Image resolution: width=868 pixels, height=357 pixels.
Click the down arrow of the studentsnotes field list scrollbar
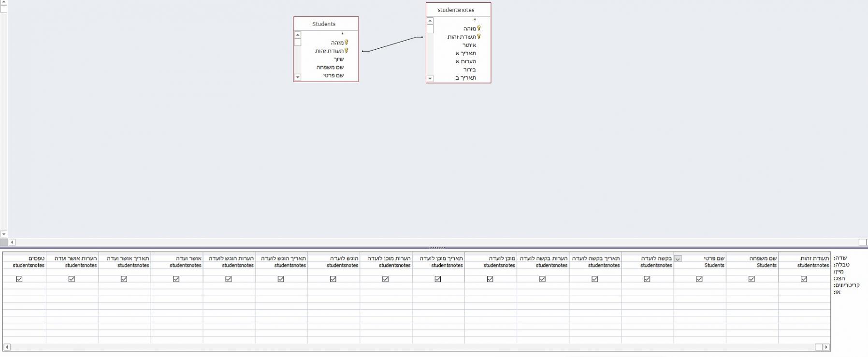click(430, 78)
